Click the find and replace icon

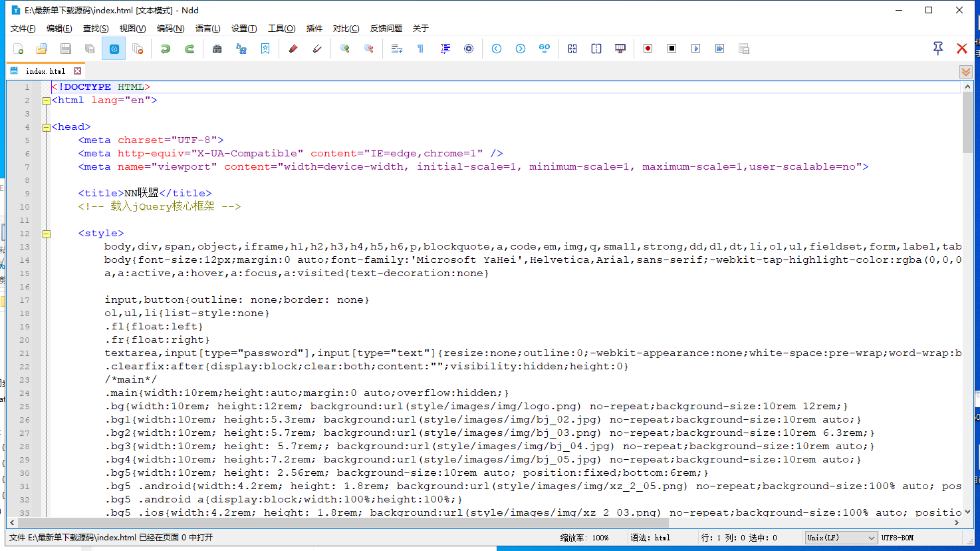(x=241, y=49)
